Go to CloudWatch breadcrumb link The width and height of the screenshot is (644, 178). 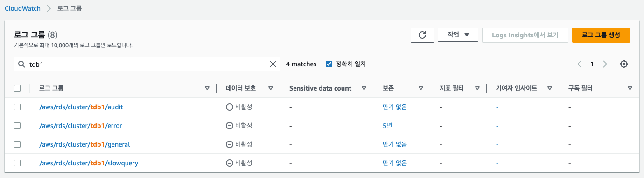(22, 8)
